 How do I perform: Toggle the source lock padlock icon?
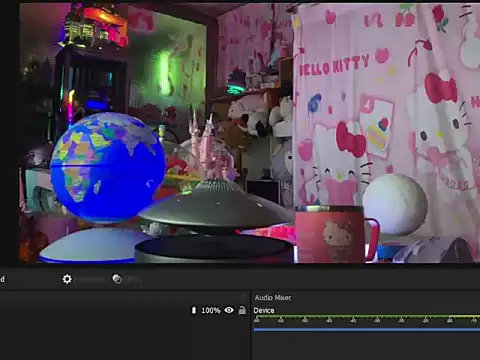(x=242, y=310)
